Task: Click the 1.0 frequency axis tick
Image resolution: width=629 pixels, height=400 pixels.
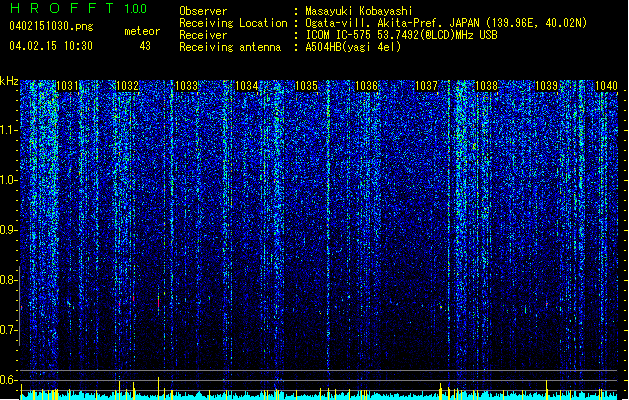Action: (x=9, y=180)
